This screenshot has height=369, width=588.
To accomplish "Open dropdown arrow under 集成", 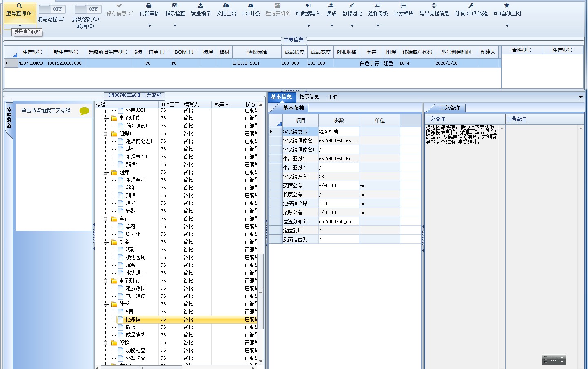I will (x=332, y=26).
